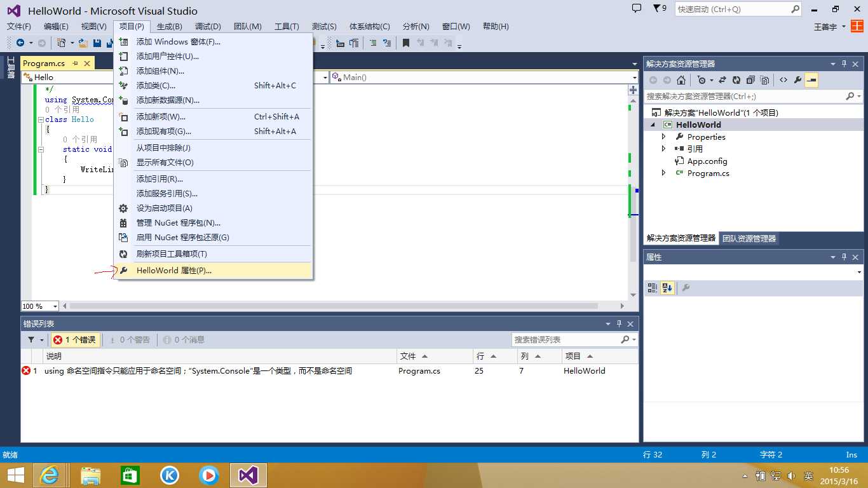Click the new project toolbar icon

tap(62, 43)
